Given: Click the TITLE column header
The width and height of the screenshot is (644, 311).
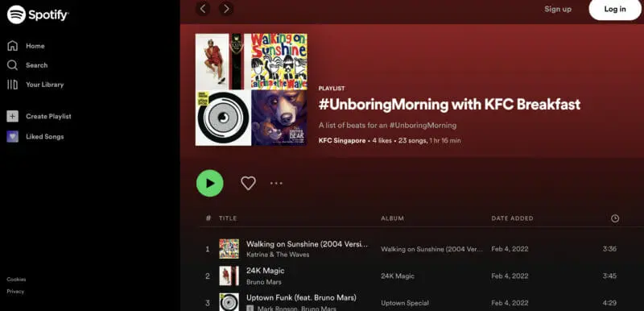Looking at the screenshot, I should (228, 218).
